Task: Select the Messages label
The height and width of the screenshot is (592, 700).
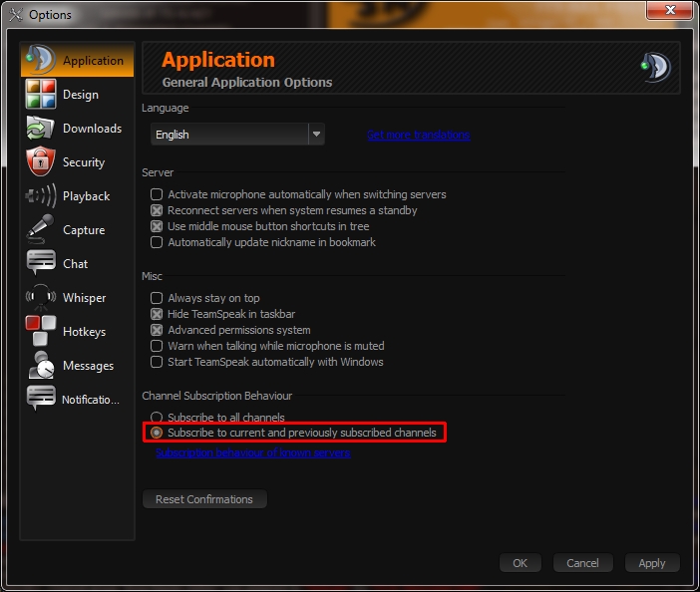Action: [x=89, y=366]
